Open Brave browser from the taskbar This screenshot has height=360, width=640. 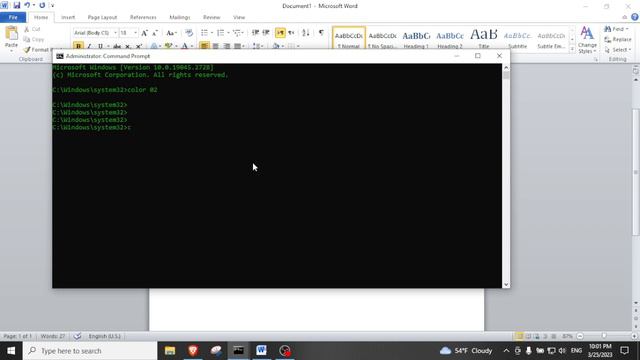(x=193, y=351)
